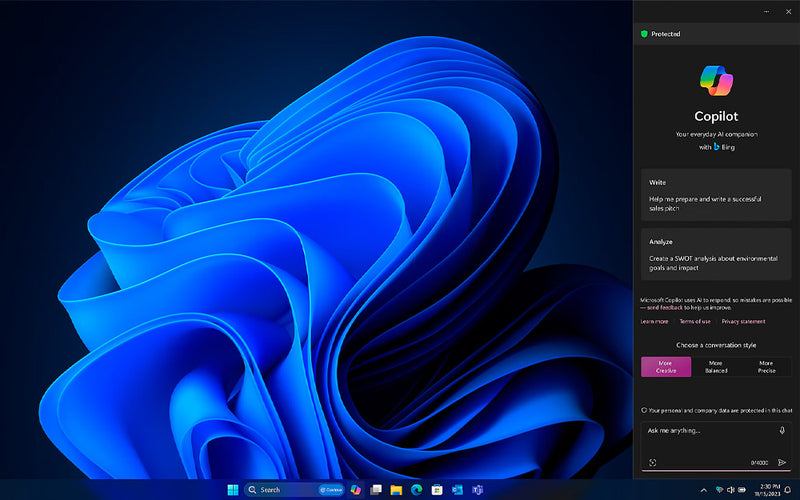Select the More Precise conversation style
Viewport: 800px width, 500px height.
point(766,366)
